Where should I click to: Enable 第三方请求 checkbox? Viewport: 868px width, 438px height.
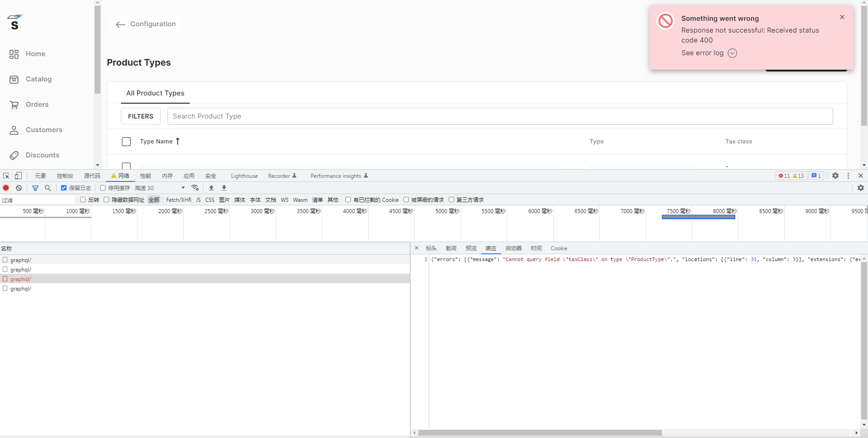click(x=451, y=200)
